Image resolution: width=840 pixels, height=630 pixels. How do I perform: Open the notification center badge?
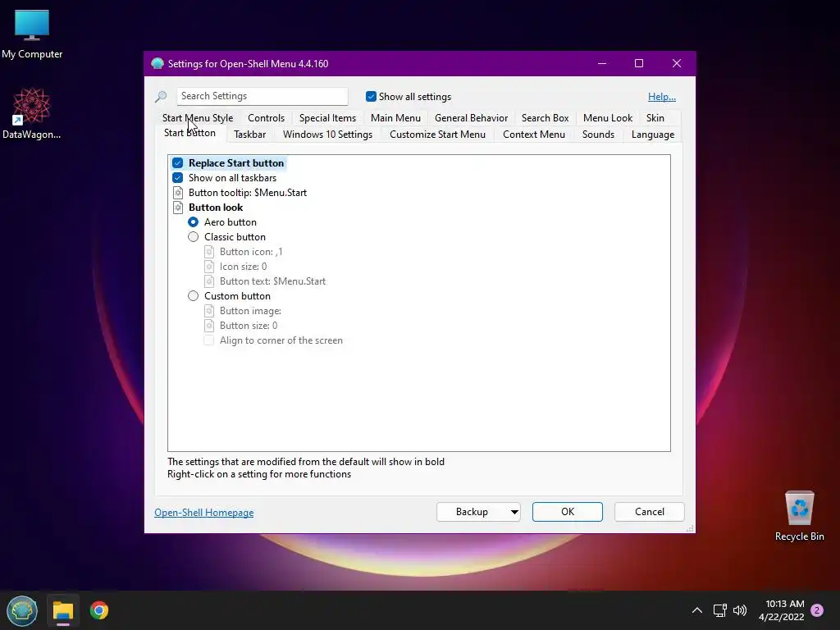pyautogui.click(x=817, y=610)
